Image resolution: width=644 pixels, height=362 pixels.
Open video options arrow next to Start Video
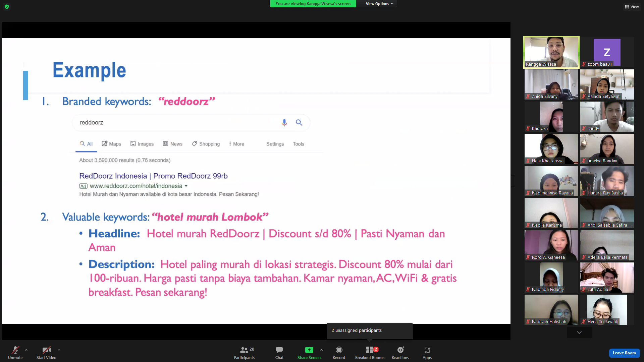pyautogui.click(x=59, y=350)
